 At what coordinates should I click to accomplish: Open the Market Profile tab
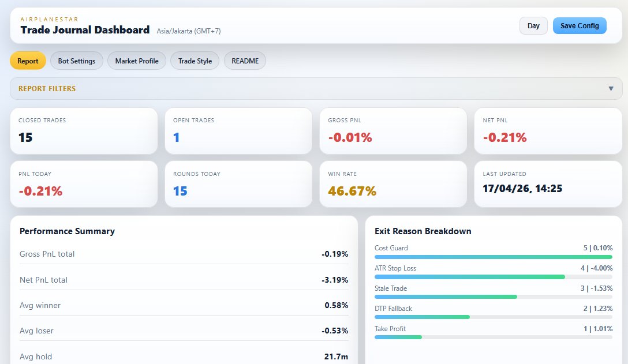(x=137, y=61)
